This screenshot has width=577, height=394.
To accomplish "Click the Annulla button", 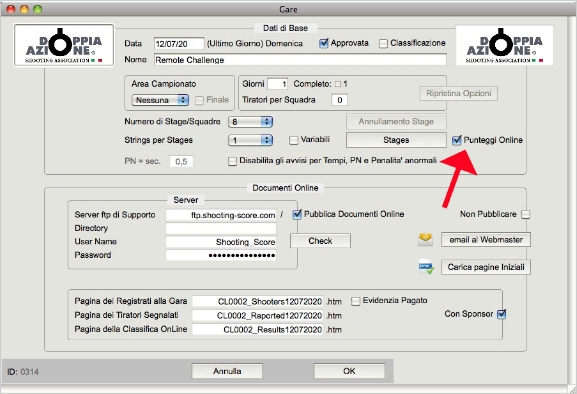I will pyautogui.click(x=227, y=371).
